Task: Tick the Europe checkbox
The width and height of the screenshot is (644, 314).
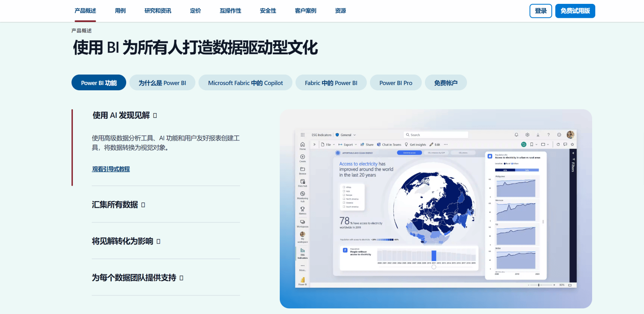Action: click(344, 195)
